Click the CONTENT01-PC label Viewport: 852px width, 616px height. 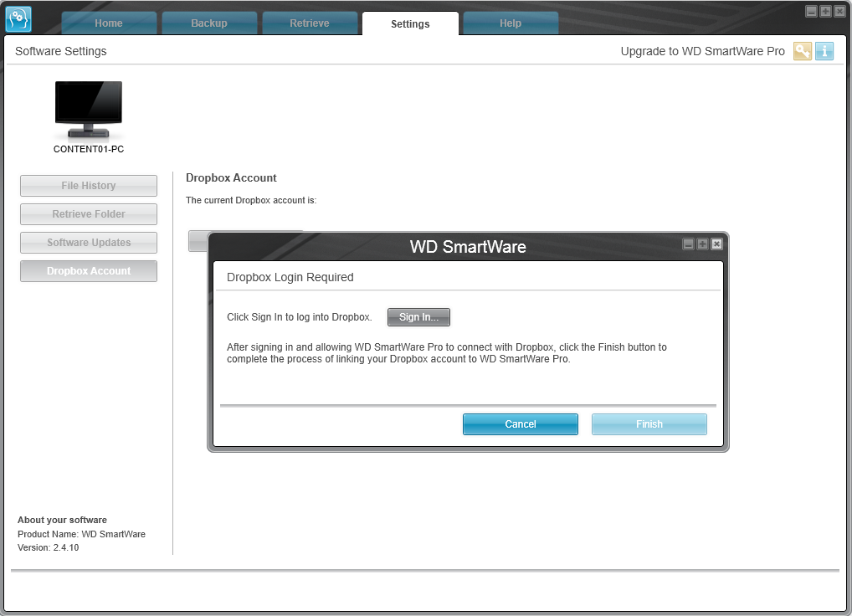[89, 149]
